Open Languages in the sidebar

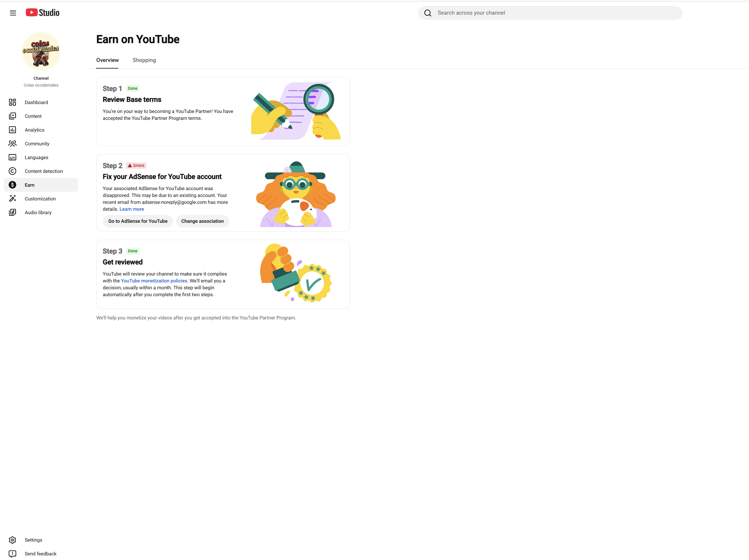pos(41,157)
